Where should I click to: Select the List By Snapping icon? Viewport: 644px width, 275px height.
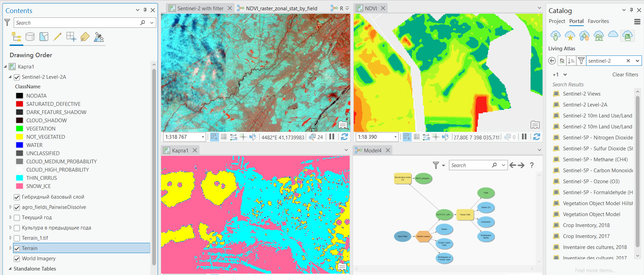71,37
